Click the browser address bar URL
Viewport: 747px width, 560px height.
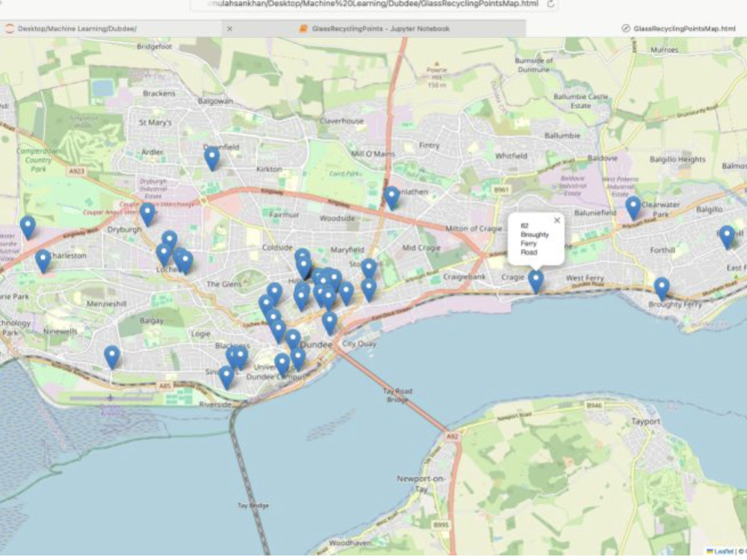373,4
